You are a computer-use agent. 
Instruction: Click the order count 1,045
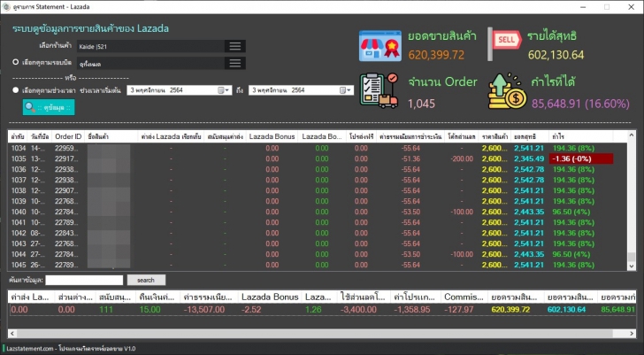(x=421, y=104)
